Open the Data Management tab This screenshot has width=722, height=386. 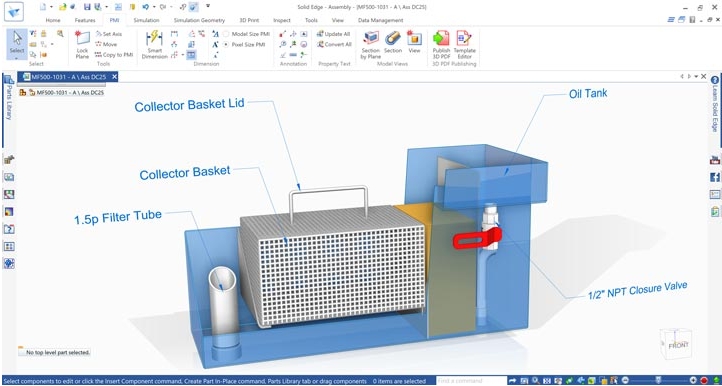pos(380,20)
